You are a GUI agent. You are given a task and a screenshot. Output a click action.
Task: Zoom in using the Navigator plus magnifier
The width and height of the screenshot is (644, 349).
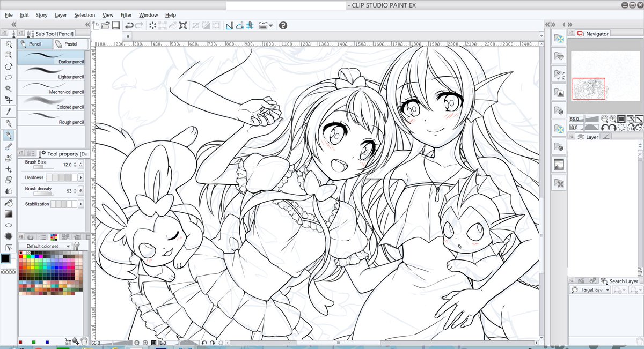[613, 118]
